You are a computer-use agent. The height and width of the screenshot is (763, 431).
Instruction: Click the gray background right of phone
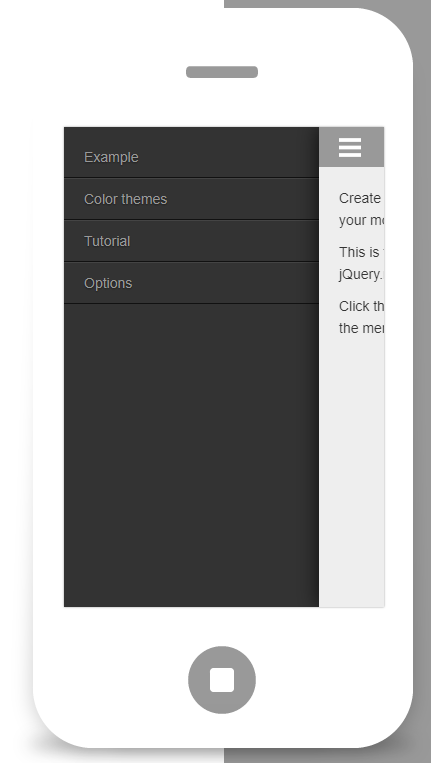point(422,389)
